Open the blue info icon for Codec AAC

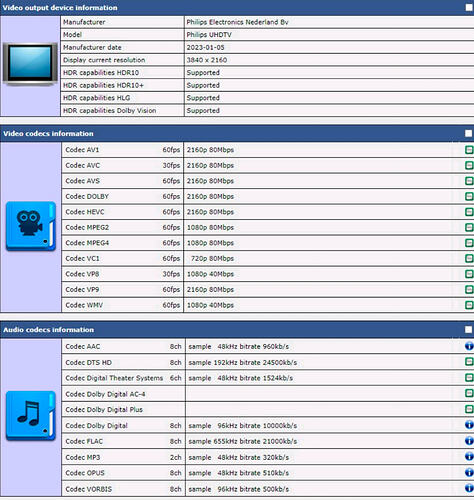(x=469, y=346)
